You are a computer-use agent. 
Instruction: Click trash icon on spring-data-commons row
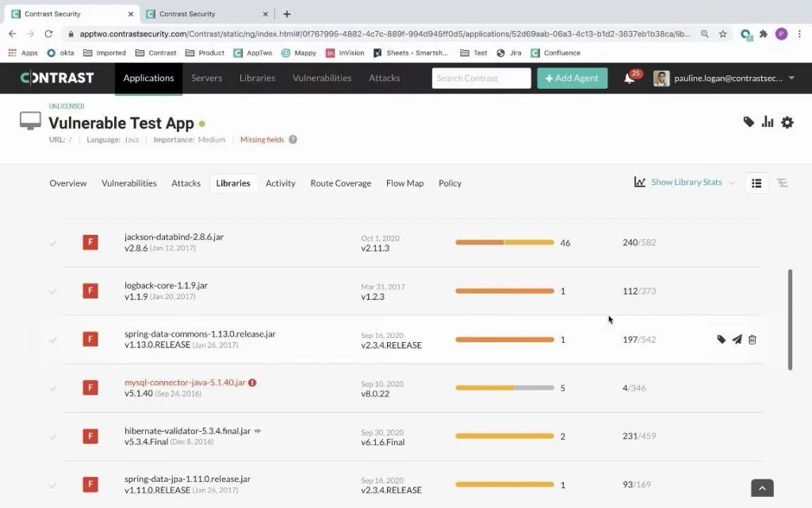click(x=752, y=340)
